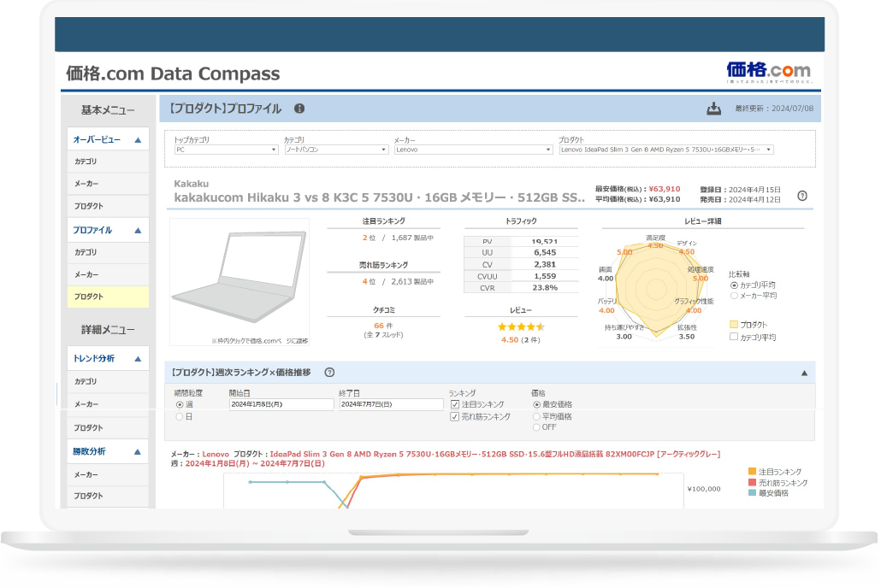Open プロダクト under 勝敗分析
Image resolution: width=881 pixels, height=588 pixels.
coord(108,496)
